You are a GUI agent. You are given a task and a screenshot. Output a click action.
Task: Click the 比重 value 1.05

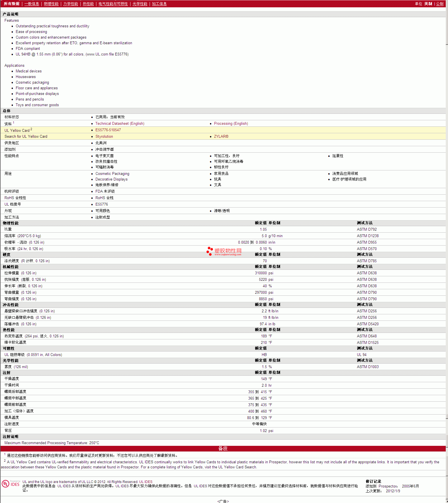click(263, 230)
